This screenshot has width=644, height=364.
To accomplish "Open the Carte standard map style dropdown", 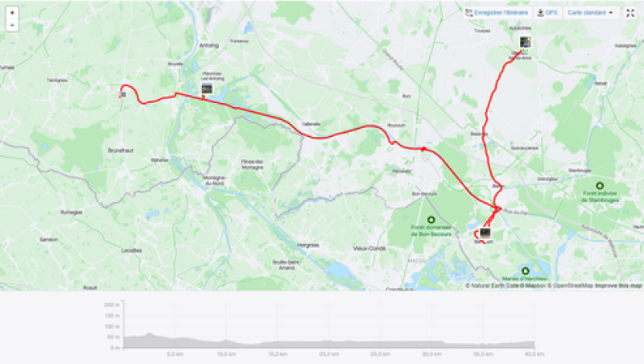I will (x=591, y=13).
